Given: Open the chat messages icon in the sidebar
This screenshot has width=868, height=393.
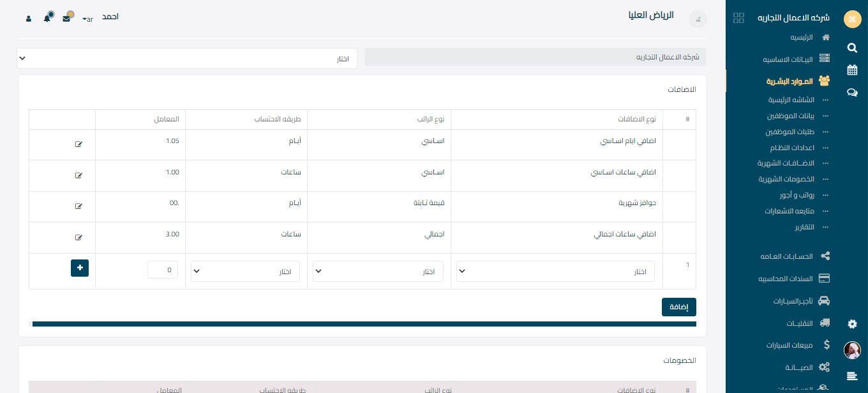Looking at the screenshot, I should click(x=852, y=92).
